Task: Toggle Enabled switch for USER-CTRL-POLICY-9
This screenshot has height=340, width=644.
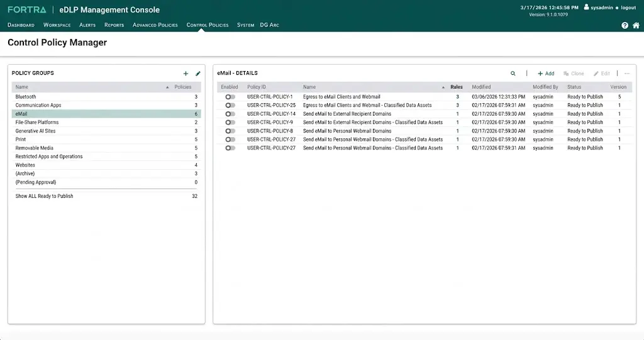Action: (230, 123)
